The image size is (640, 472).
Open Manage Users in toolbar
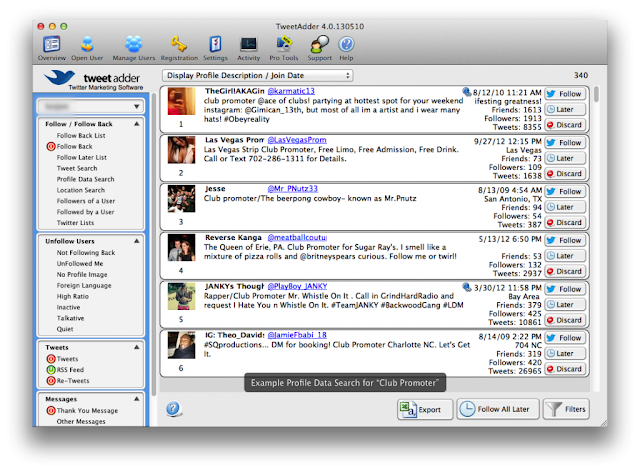(x=133, y=48)
